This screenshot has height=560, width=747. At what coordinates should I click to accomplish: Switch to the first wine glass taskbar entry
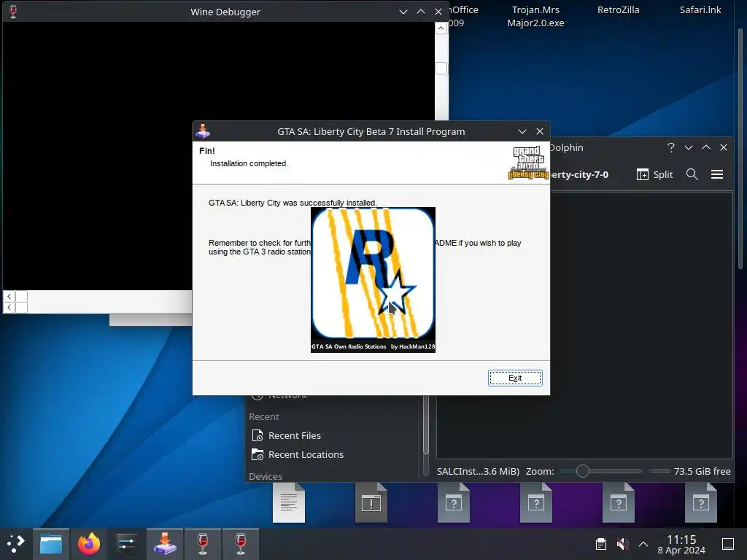(203, 544)
